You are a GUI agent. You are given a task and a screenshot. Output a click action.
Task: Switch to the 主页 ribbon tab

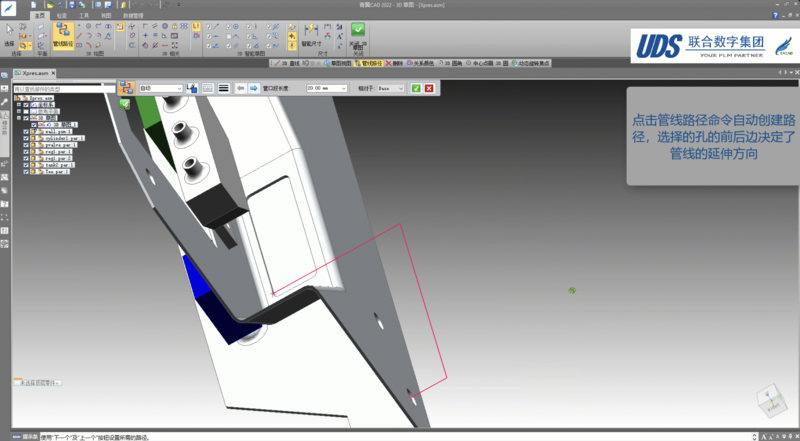tap(39, 16)
